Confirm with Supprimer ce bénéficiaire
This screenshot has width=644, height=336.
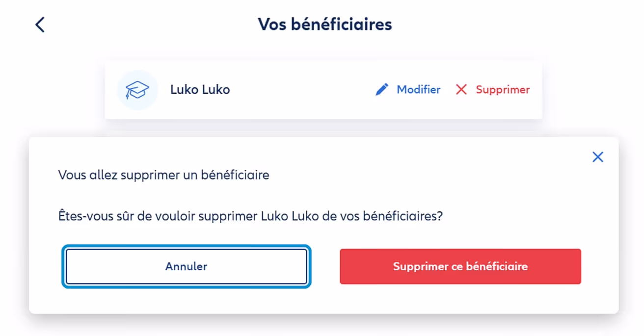[460, 266]
